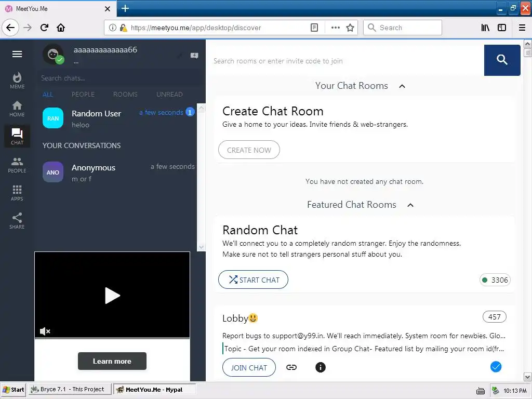Open page actions three-dot menu
Image resolution: width=532 pixels, height=399 pixels.
click(335, 28)
